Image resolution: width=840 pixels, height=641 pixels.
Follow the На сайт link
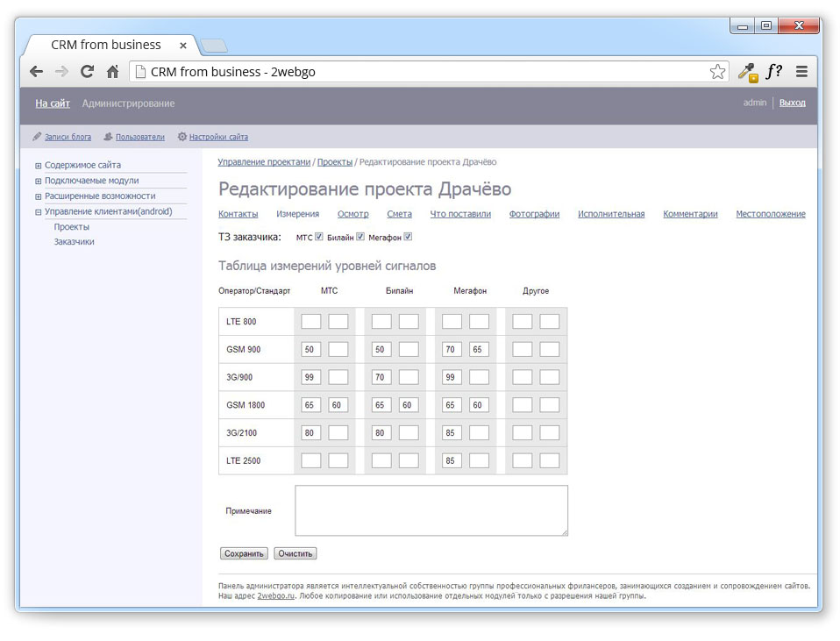click(53, 103)
